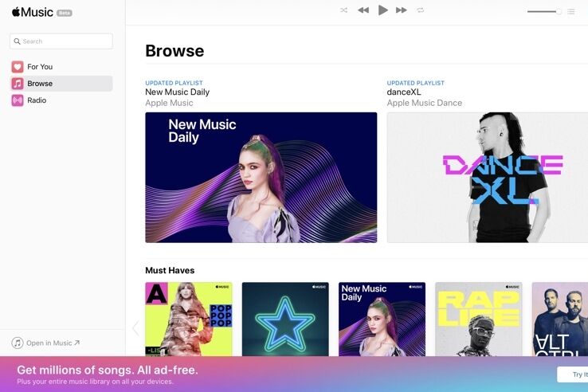The height and width of the screenshot is (392, 588).
Task: Open New Music Daily cover in Must Haves
Action: coord(382,319)
